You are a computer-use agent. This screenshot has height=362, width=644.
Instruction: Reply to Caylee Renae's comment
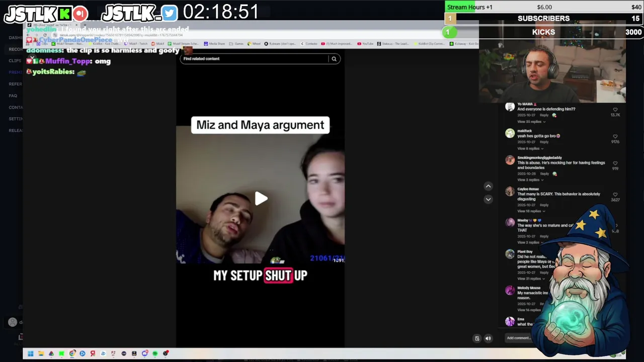[x=544, y=205]
